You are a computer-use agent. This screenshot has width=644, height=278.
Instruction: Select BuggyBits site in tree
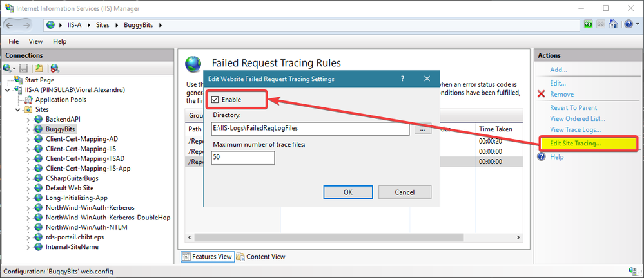coord(59,129)
